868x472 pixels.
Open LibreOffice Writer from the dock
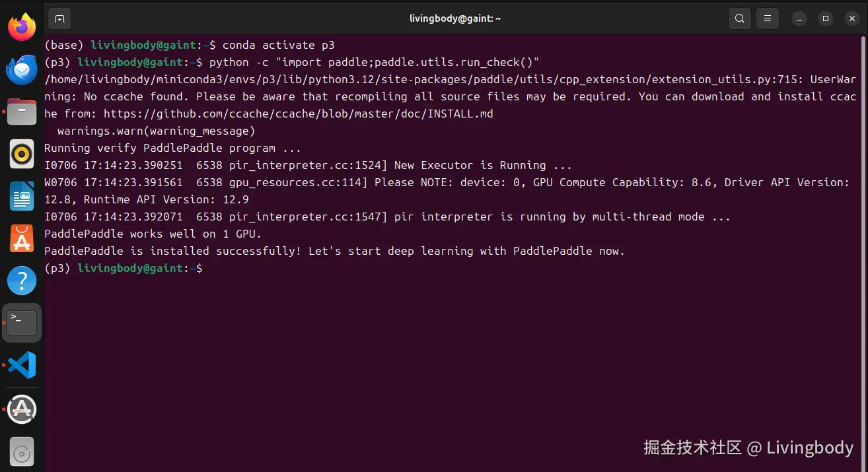(22, 197)
